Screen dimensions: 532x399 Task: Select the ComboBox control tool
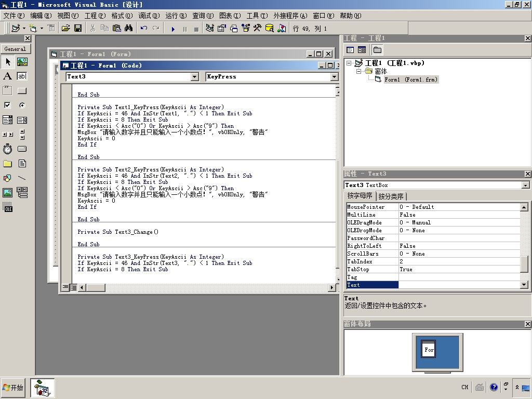[x=7, y=120]
